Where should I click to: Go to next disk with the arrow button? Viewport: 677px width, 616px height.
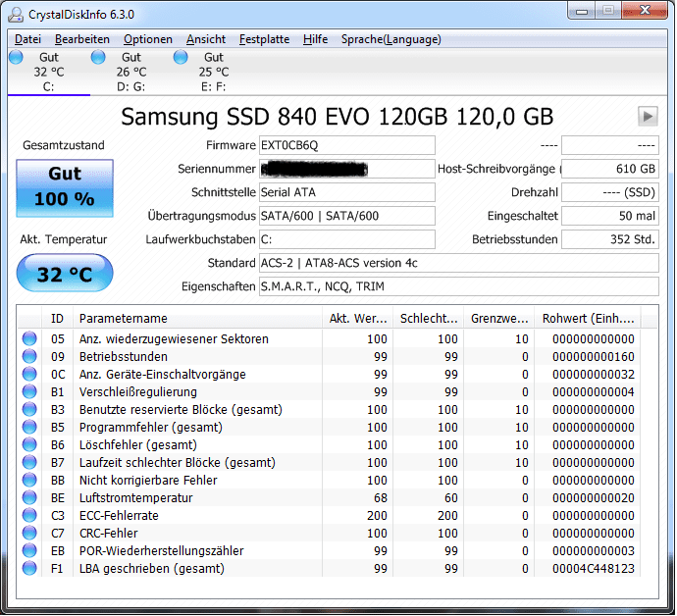click(648, 116)
